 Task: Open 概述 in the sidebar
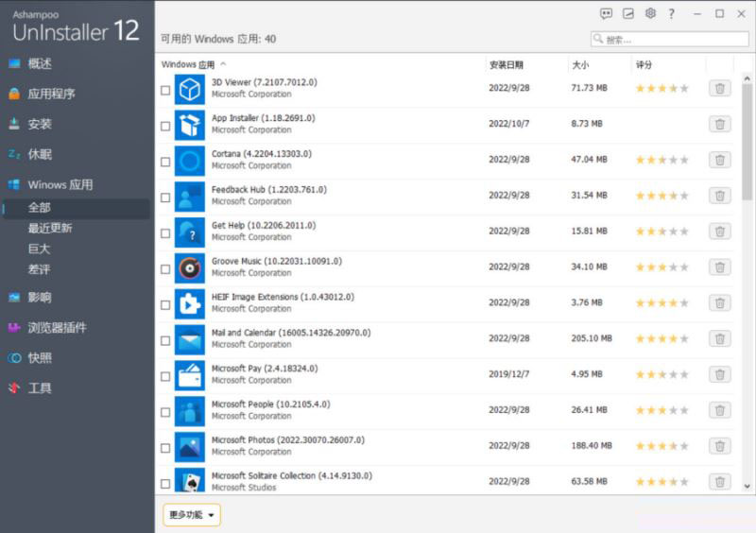click(x=40, y=63)
